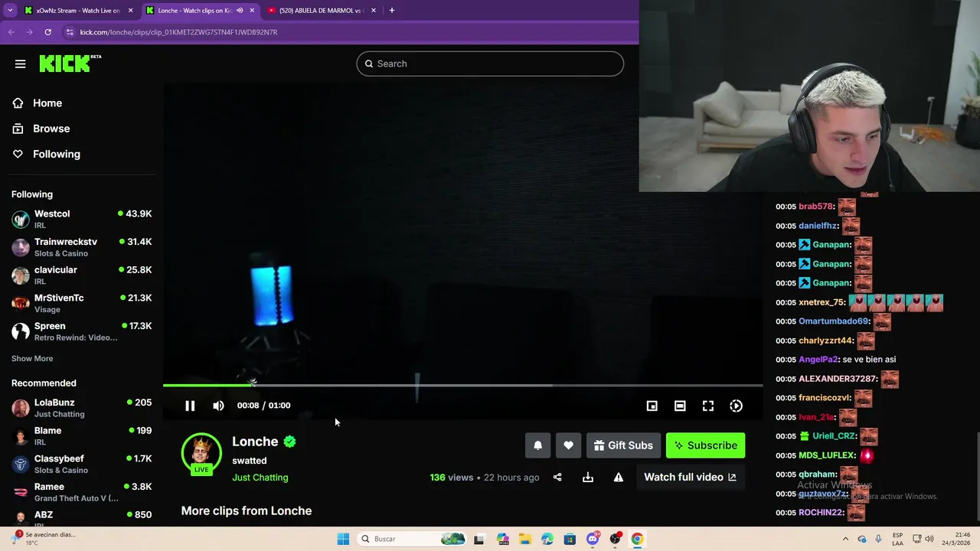
Task: Go back in browser history
Action: 11,32
